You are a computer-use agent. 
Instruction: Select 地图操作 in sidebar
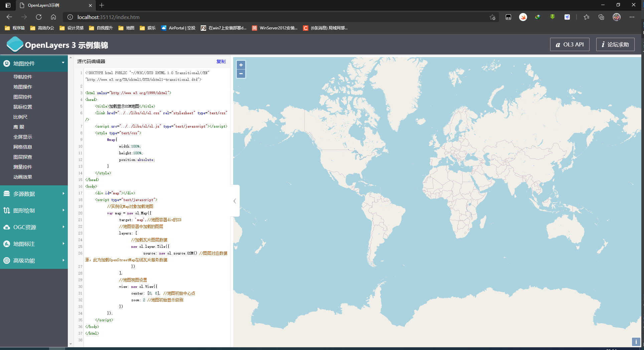point(23,87)
